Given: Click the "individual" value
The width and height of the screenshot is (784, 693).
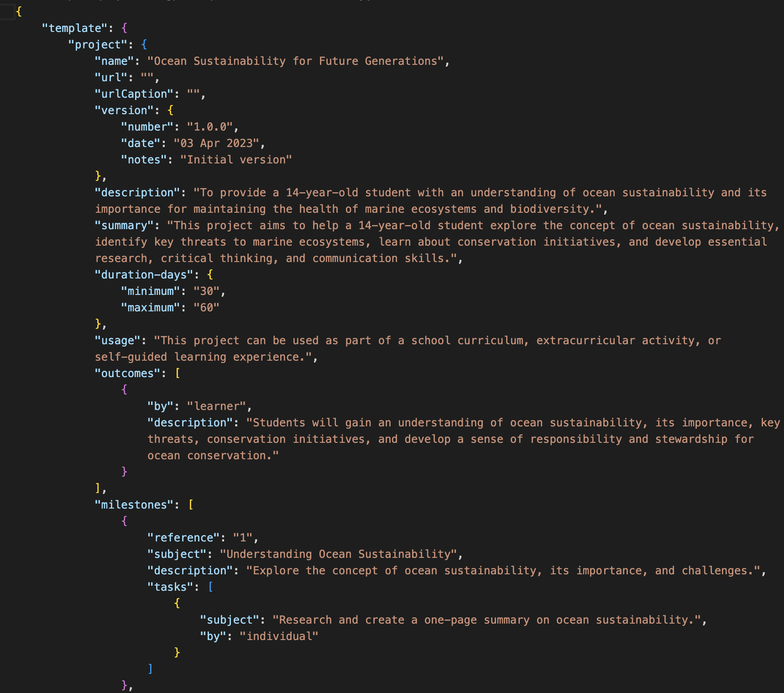Looking at the screenshot, I should click(278, 636).
